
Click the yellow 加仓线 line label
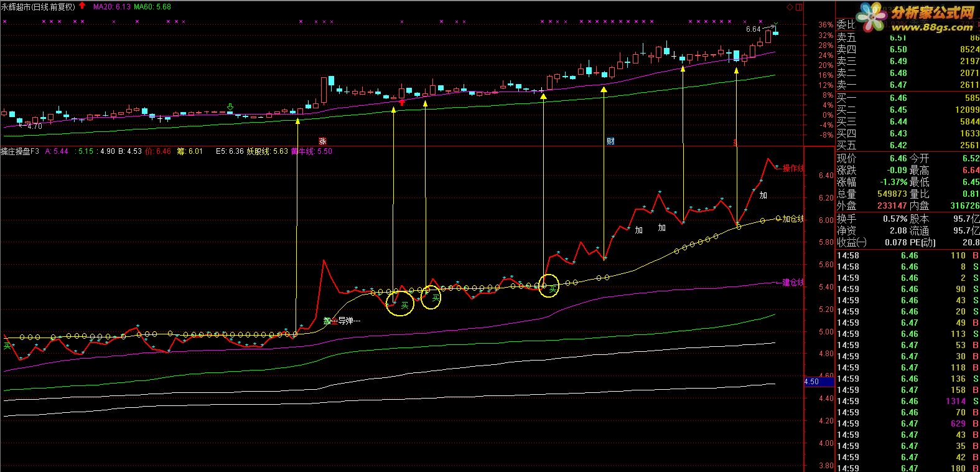[x=793, y=219]
